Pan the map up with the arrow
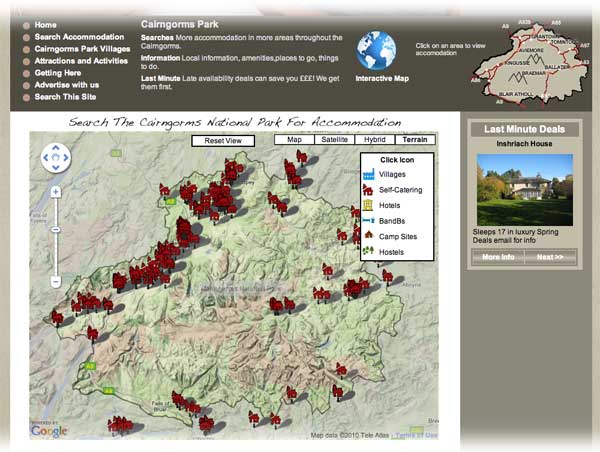 (x=56, y=148)
